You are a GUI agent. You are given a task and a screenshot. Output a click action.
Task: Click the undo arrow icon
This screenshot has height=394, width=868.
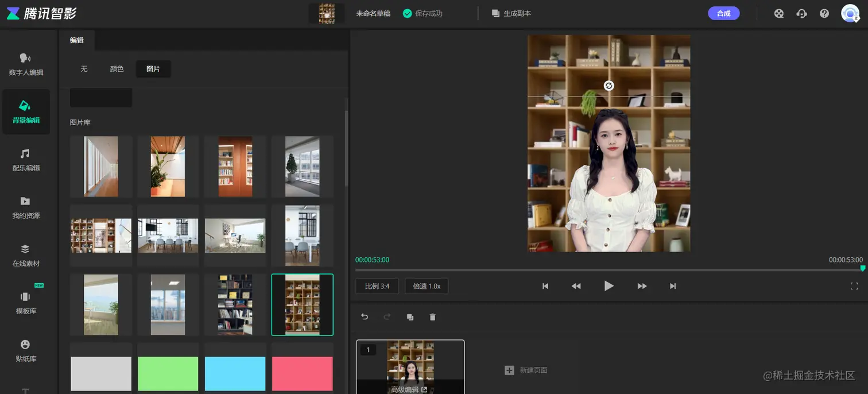365,316
